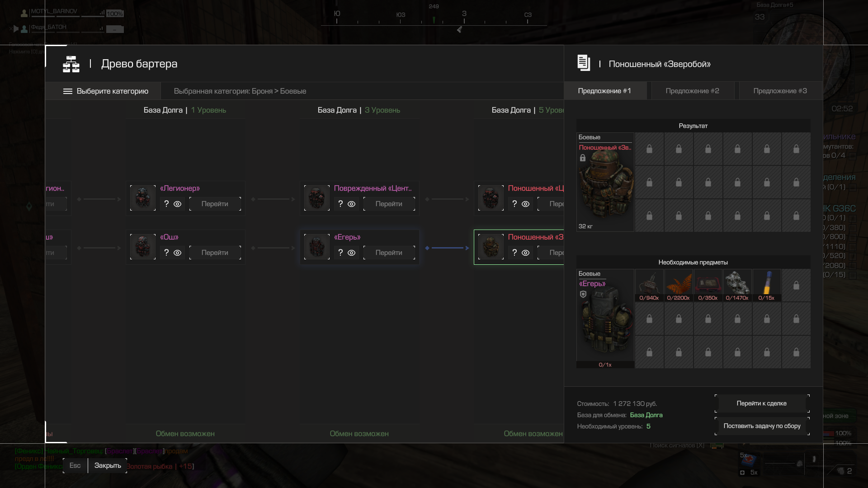Open question-mark info for Поношенный «З..» node

(514, 253)
